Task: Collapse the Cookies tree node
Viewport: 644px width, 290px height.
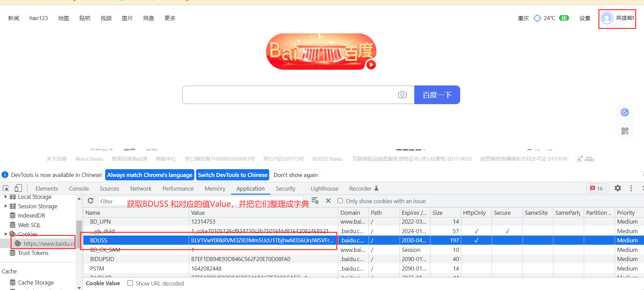Action: coord(5,234)
